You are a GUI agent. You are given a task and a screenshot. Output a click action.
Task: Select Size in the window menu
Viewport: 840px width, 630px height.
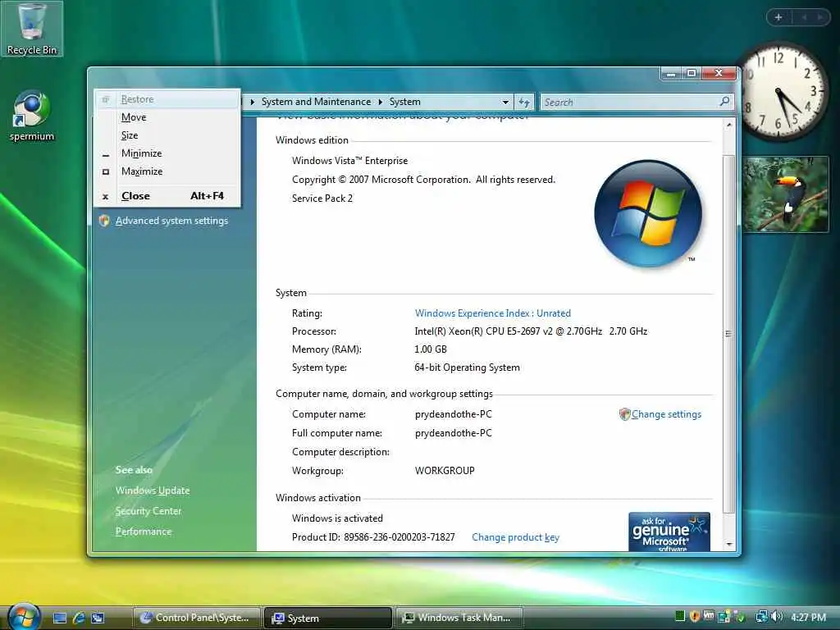pyautogui.click(x=167, y=135)
